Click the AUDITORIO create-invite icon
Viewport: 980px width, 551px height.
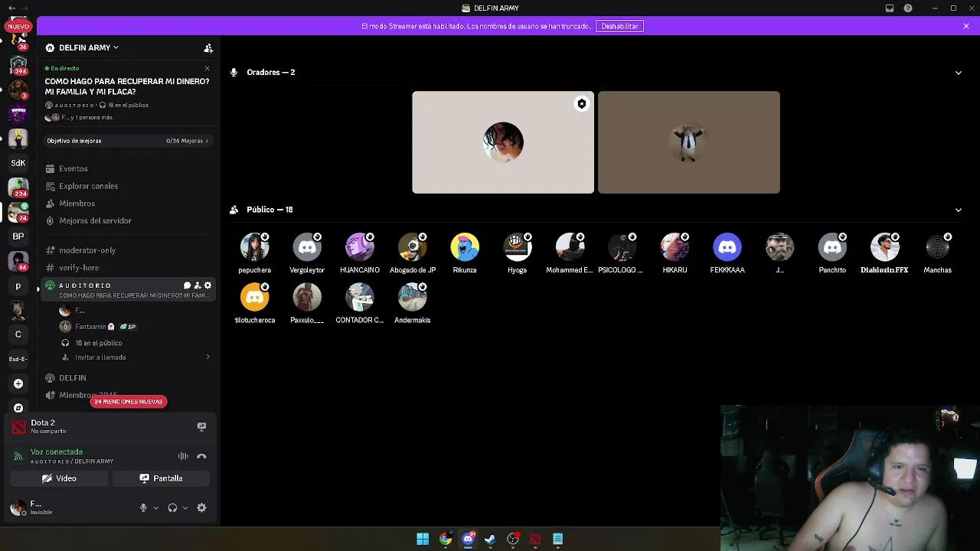click(198, 285)
